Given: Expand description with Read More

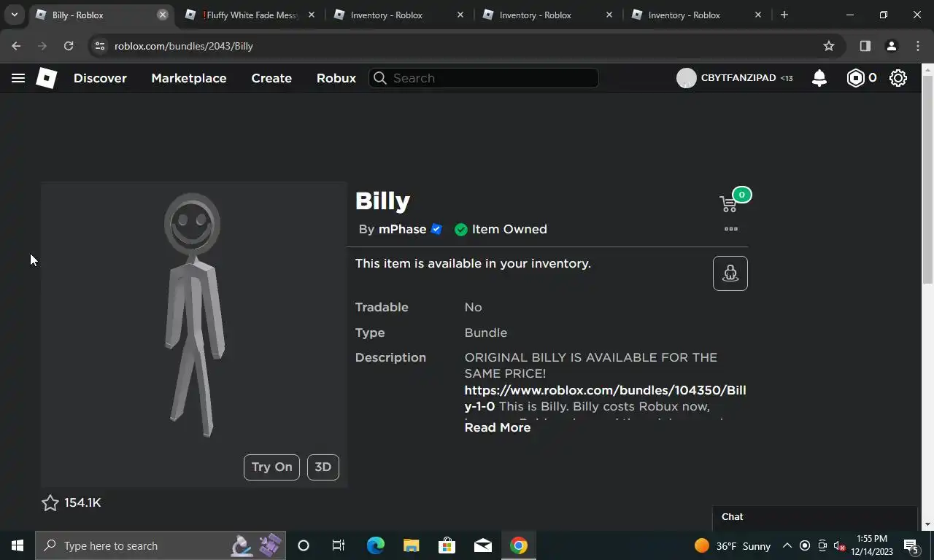Looking at the screenshot, I should click(498, 428).
